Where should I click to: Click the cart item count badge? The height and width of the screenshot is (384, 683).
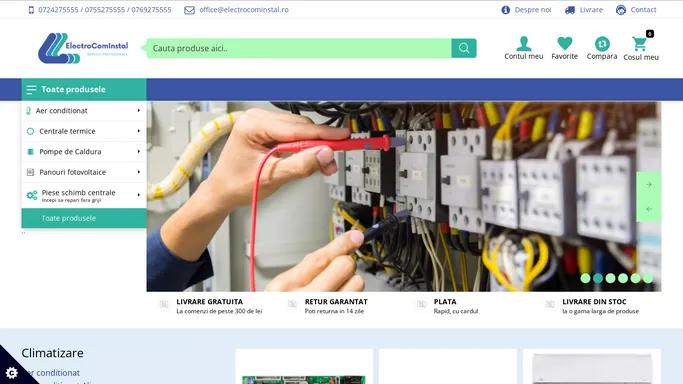point(650,34)
